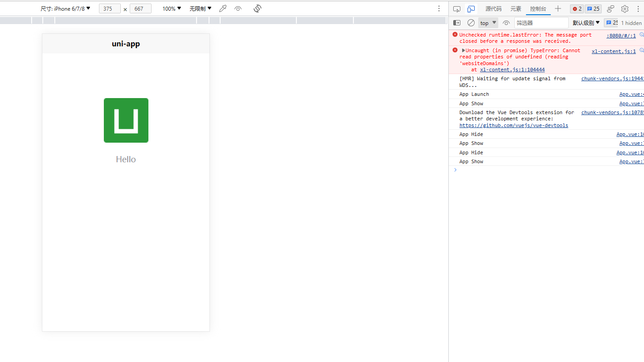
Task: Click the Unchecked runtime.lastError message text
Action: tap(525, 38)
